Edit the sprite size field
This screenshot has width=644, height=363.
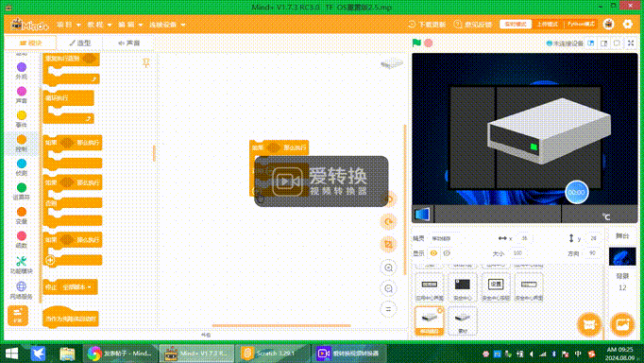coord(517,253)
